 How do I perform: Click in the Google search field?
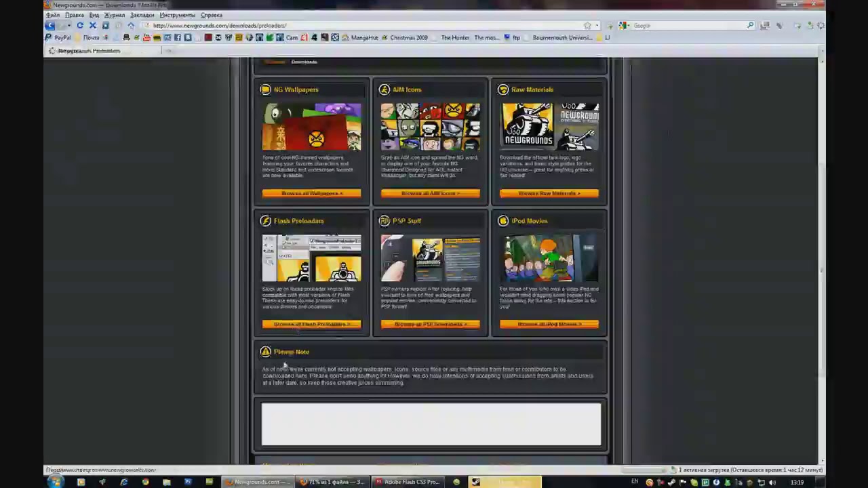(x=688, y=25)
